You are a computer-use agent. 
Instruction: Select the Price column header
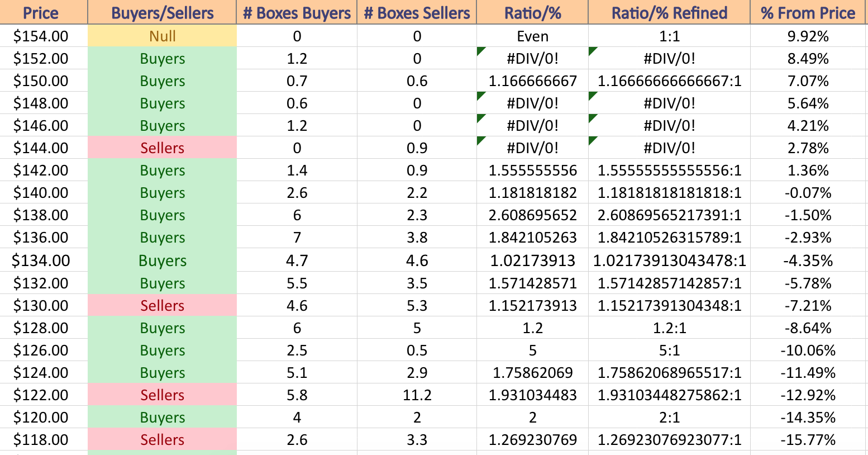(44, 12)
